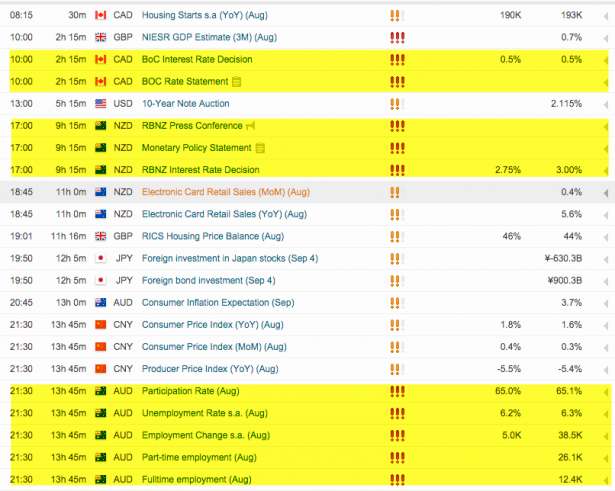Image resolution: width=615 pixels, height=491 pixels.
Task: Expand details arrow for RICS Housing Price Balance row
Action: pos(606,237)
